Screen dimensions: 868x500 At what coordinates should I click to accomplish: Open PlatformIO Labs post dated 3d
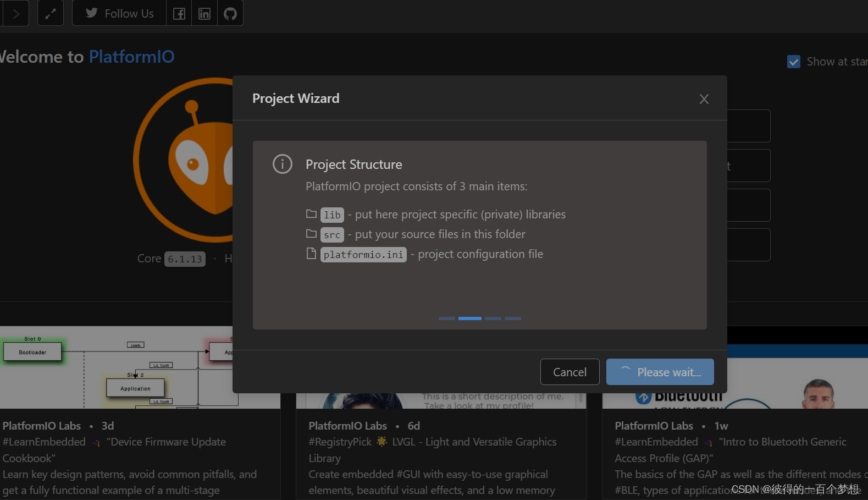tap(58, 426)
